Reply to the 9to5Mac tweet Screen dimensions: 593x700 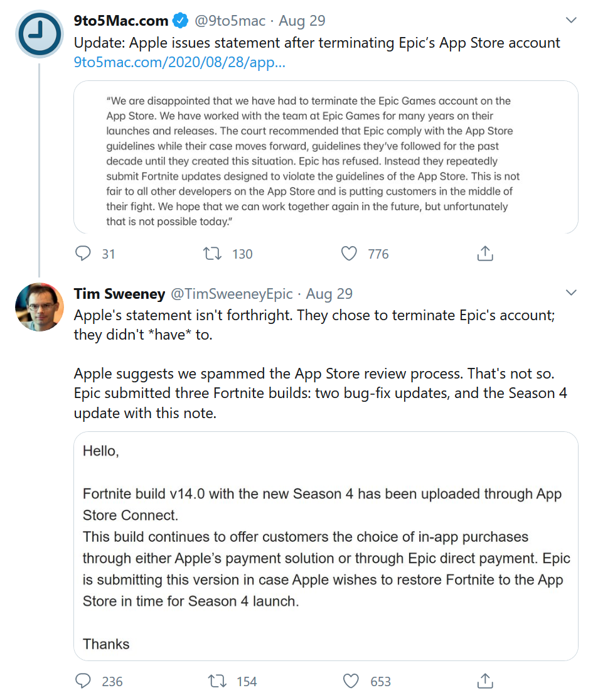(83, 254)
